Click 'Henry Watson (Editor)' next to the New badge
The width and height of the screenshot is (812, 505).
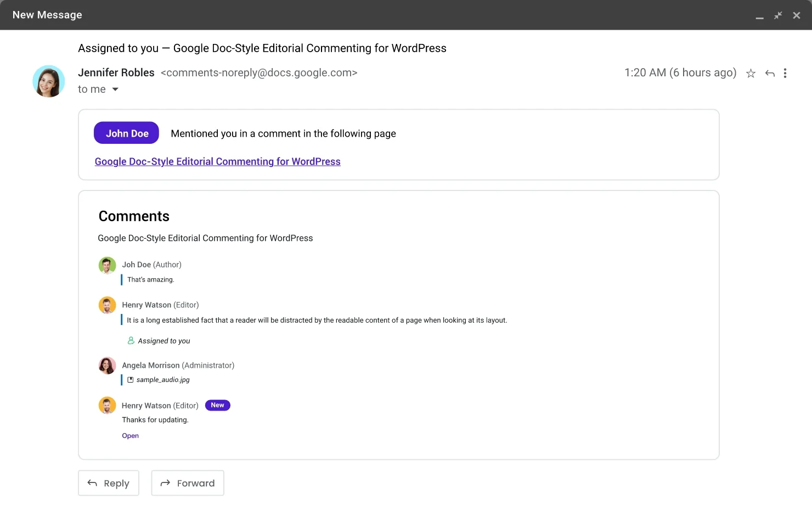click(x=160, y=406)
